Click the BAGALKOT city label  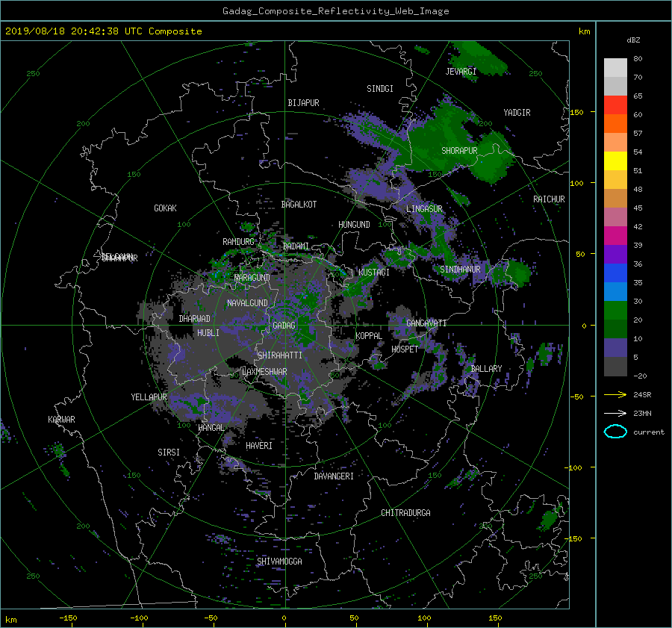point(299,205)
